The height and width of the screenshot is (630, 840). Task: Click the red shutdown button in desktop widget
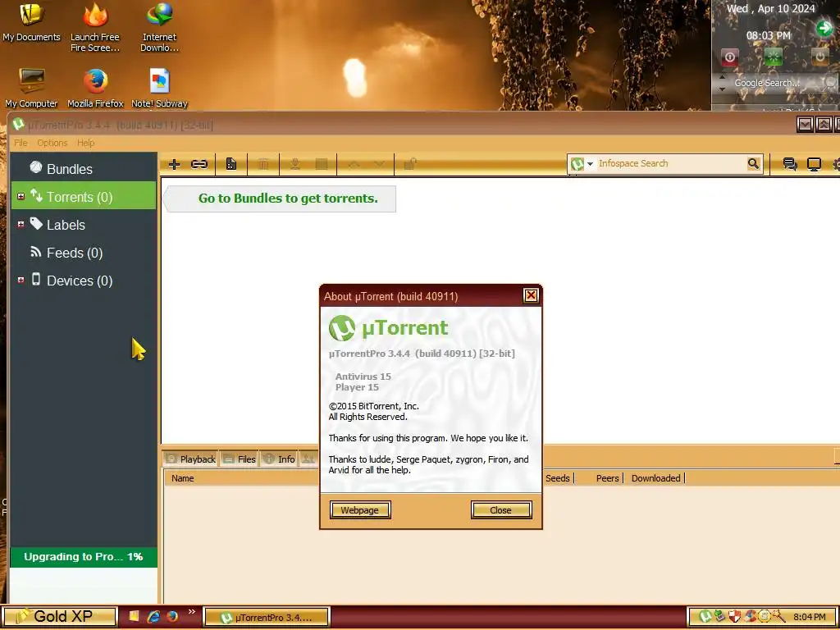tap(729, 57)
